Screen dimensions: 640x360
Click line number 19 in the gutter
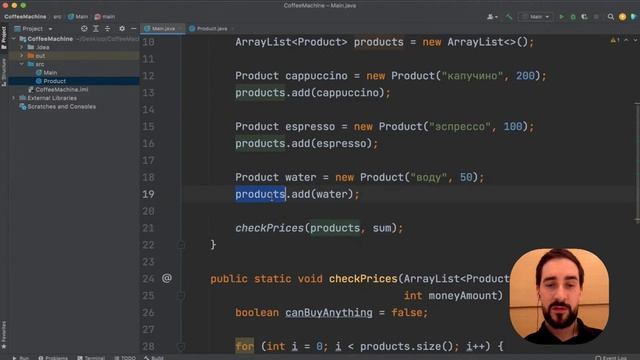[x=149, y=194]
